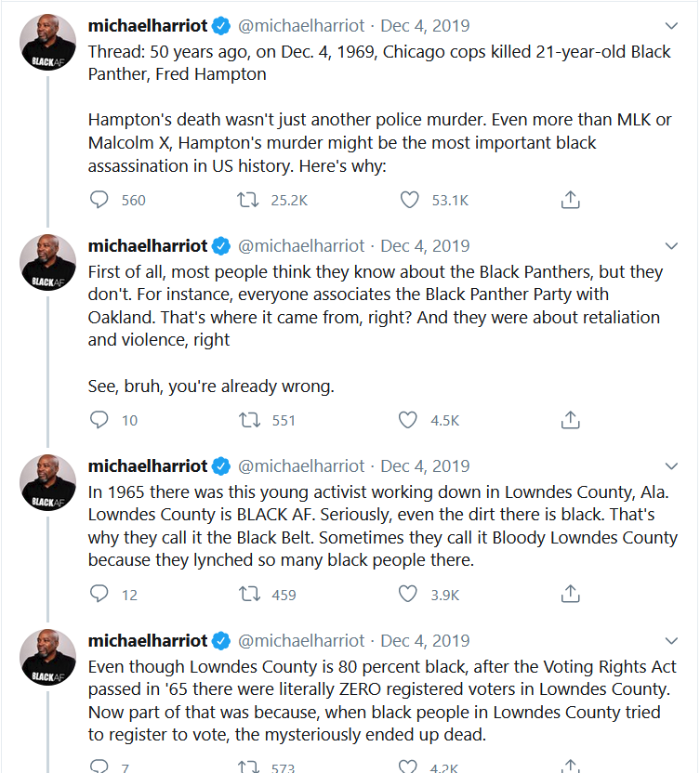This screenshot has width=700, height=773.
Task: Reply to the Fred Hampton thread tweet
Action: click(99, 200)
